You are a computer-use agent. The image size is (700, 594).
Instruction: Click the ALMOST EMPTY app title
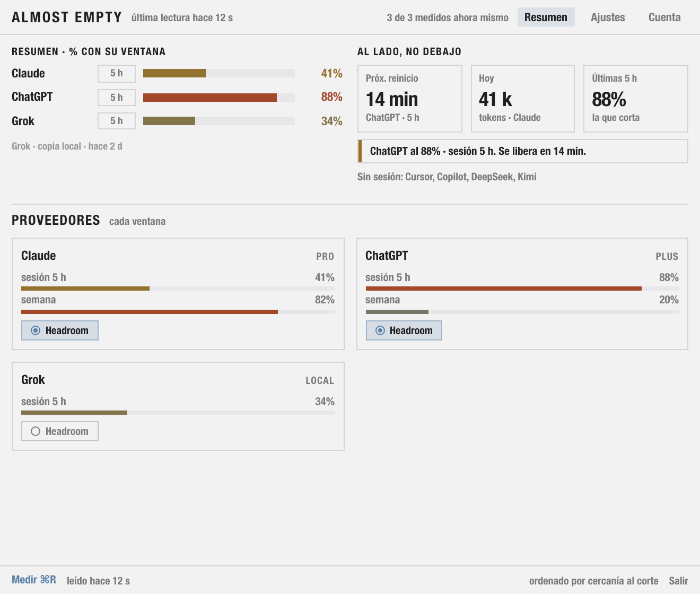pos(67,18)
